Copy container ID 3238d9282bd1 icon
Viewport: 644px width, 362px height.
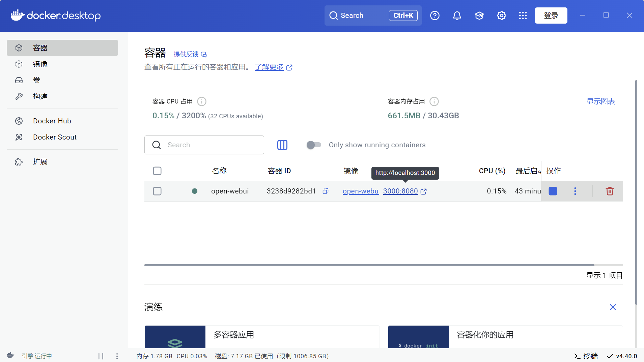tap(325, 191)
